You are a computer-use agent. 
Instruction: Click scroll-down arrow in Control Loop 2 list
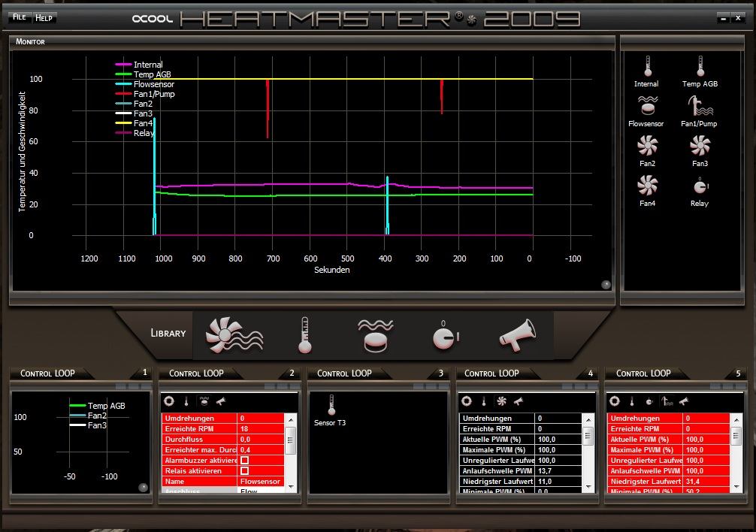tap(291, 487)
